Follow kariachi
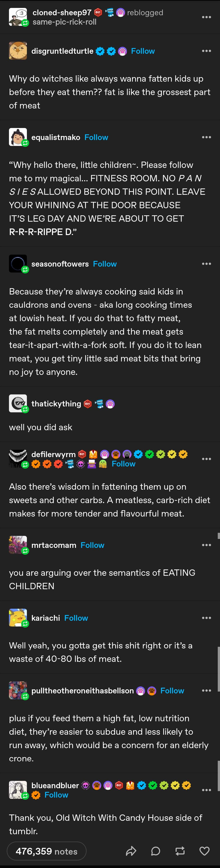Image resolution: width=220 pixels, height=868 pixels. [x=76, y=618]
